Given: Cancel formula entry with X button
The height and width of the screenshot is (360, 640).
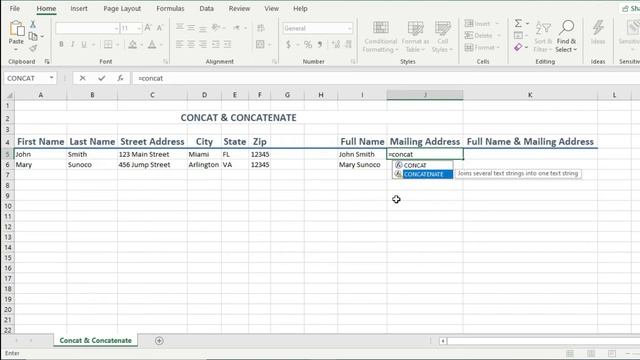Looking at the screenshot, I should tap(82, 78).
